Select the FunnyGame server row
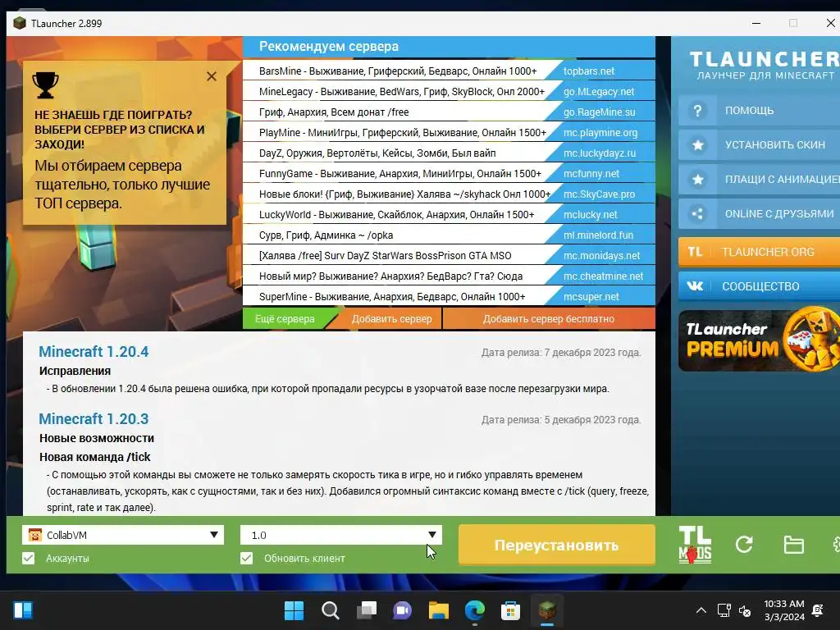Viewport: 840px width, 630px height. (x=449, y=174)
